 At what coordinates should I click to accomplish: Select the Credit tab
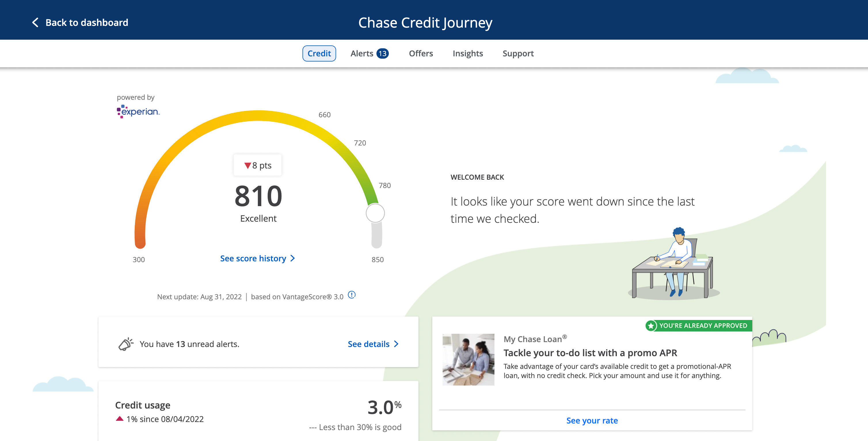(x=319, y=53)
